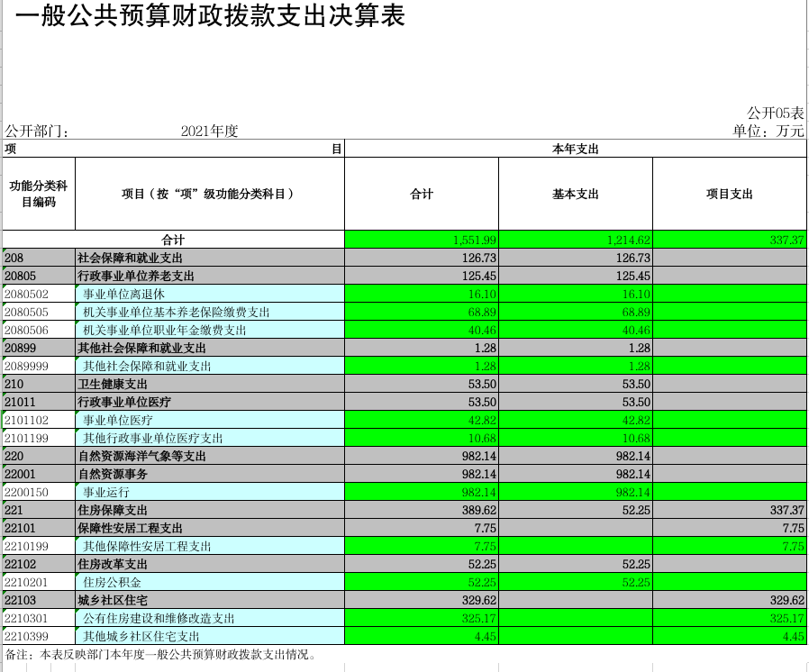Screen dimensions: 809x672
Task: Click the 住房保障支出 cell
Action: [210, 510]
